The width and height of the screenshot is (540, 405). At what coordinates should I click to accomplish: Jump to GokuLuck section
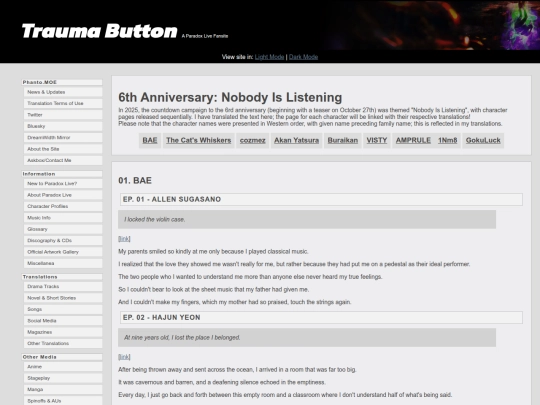[483, 141]
